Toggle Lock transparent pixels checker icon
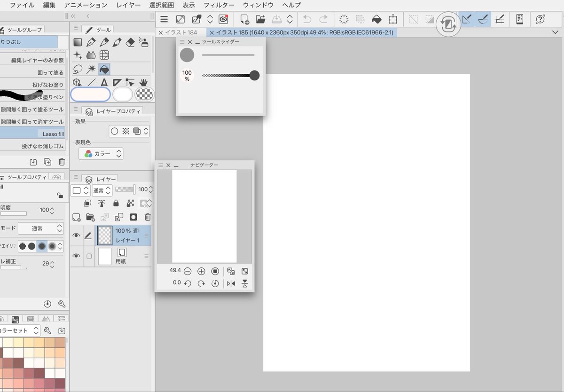The width and height of the screenshot is (564, 392). tap(131, 203)
